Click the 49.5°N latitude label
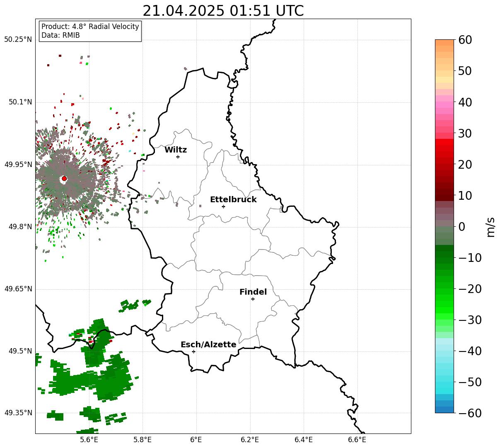500x448 pixels. pyautogui.click(x=20, y=351)
